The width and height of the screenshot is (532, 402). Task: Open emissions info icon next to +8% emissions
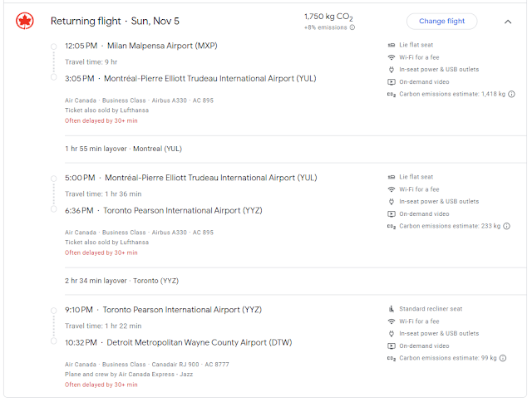point(352,27)
